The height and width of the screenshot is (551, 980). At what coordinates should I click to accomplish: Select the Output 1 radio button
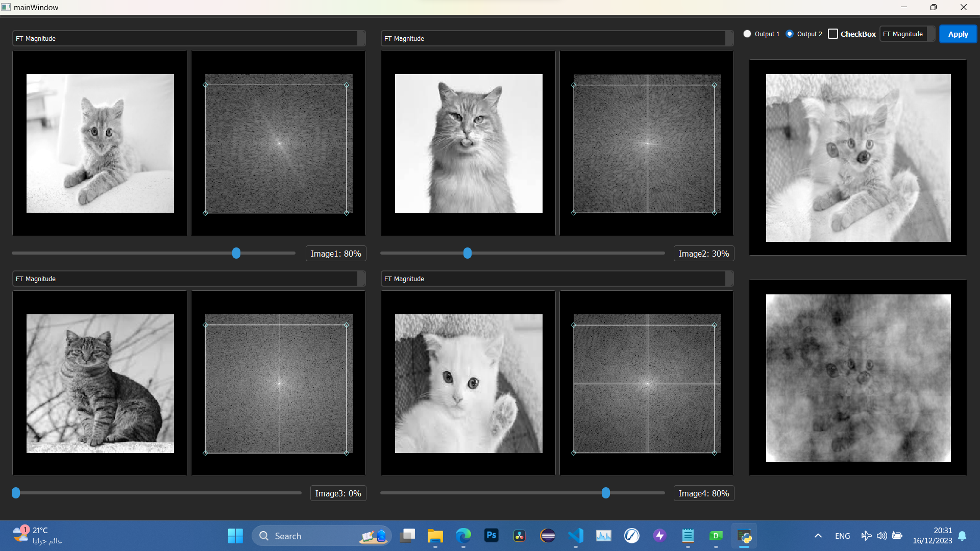(747, 34)
